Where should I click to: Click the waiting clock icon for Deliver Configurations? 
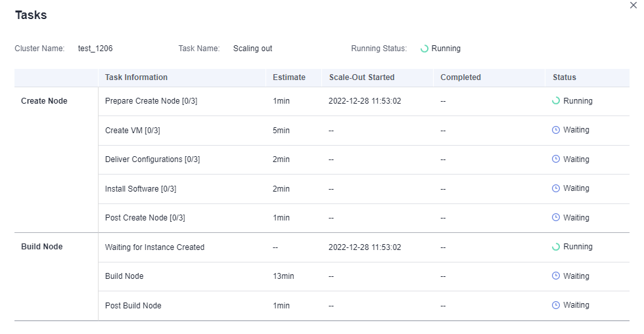pyautogui.click(x=556, y=159)
